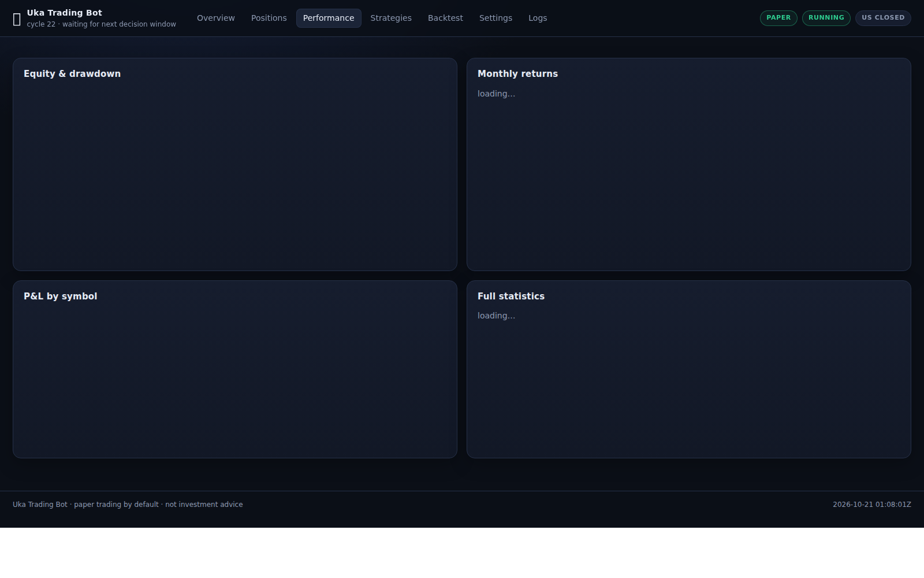Go to the Strategies tab
The width and height of the screenshot is (924, 578).
tap(391, 18)
